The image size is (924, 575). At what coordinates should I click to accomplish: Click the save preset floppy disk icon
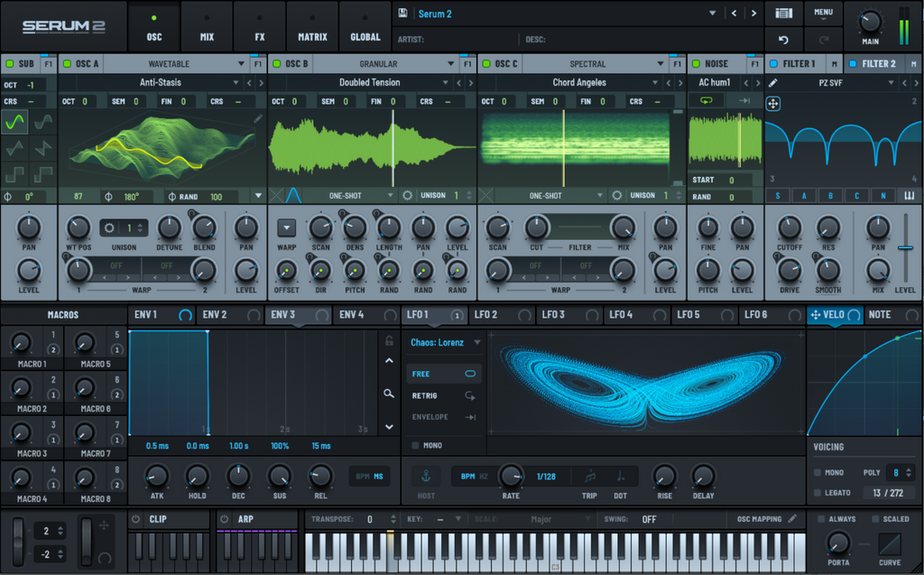[403, 13]
